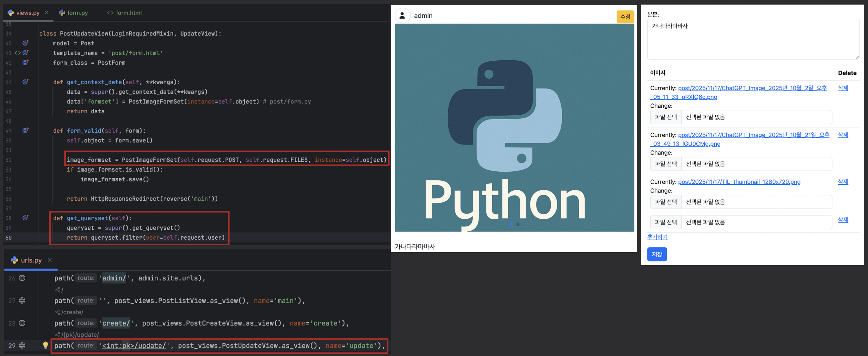The width and height of the screenshot is (868, 356).
Task: Click the 'Delete' column header
Action: click(847, 73)
